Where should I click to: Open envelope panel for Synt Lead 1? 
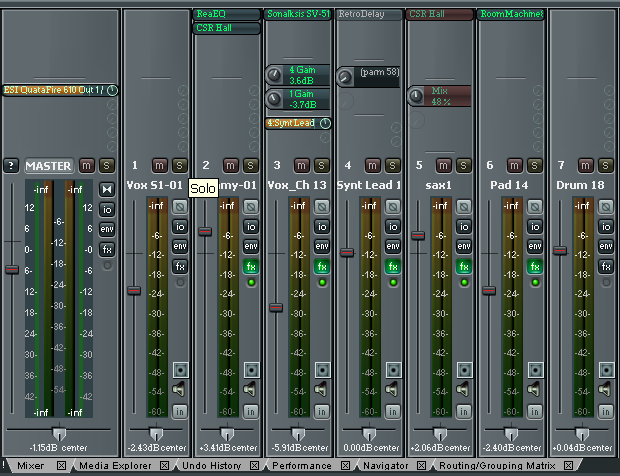(x=394, y=246)
